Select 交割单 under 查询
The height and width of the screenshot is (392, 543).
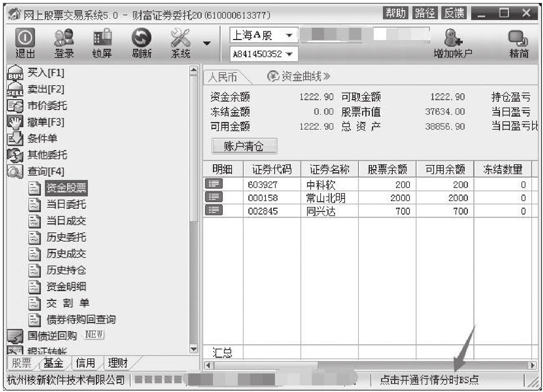67,303
